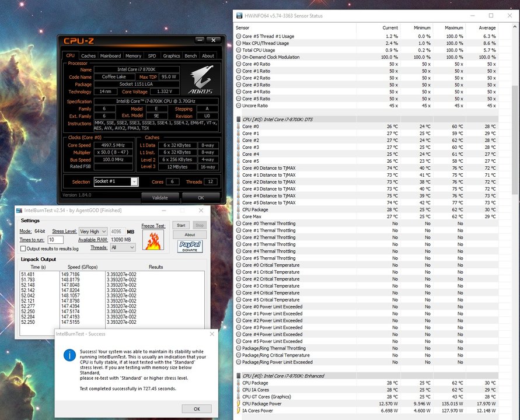Open the Memory tab in CPU-Z
The height and width of the screenshot is (420, 520).
(x=133, y=55)
